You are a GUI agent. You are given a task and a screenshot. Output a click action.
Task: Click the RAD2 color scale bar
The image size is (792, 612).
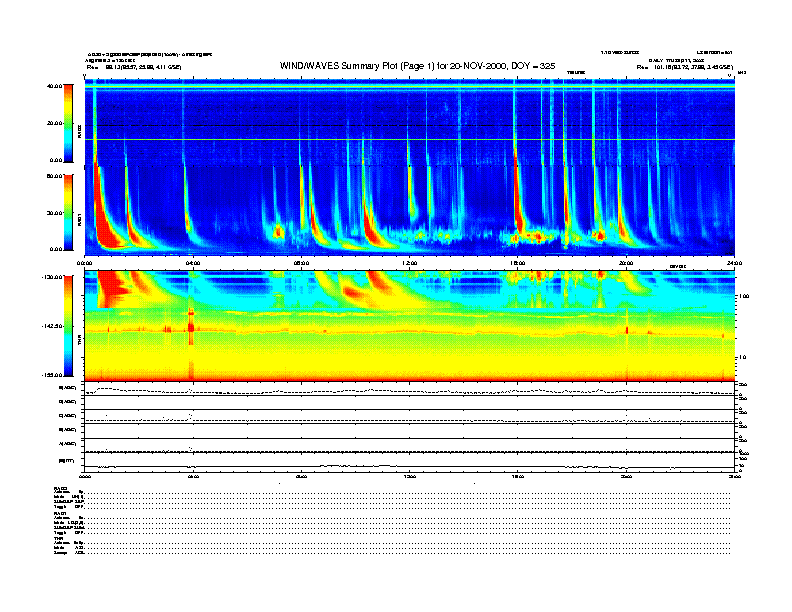tap(68, 123)
